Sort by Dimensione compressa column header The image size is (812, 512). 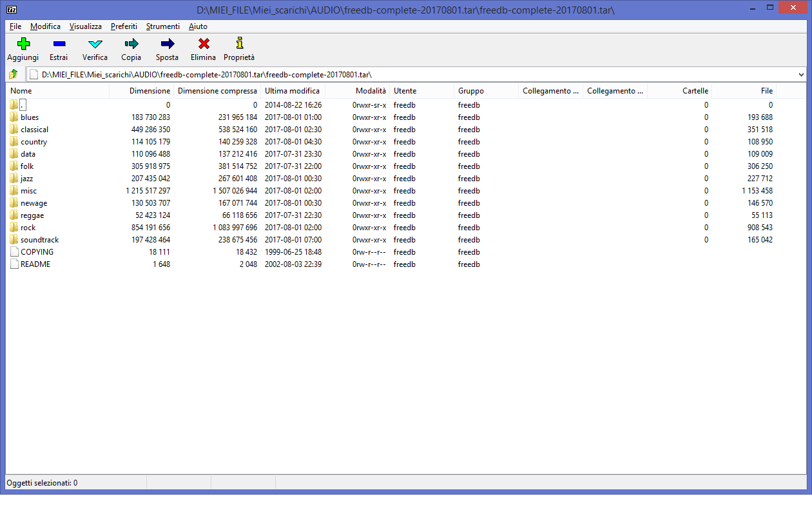217,91
